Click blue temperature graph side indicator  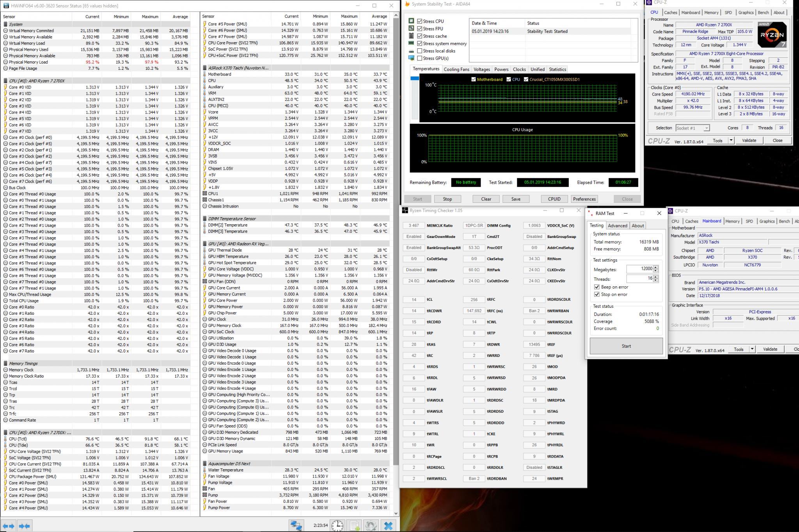415,78
